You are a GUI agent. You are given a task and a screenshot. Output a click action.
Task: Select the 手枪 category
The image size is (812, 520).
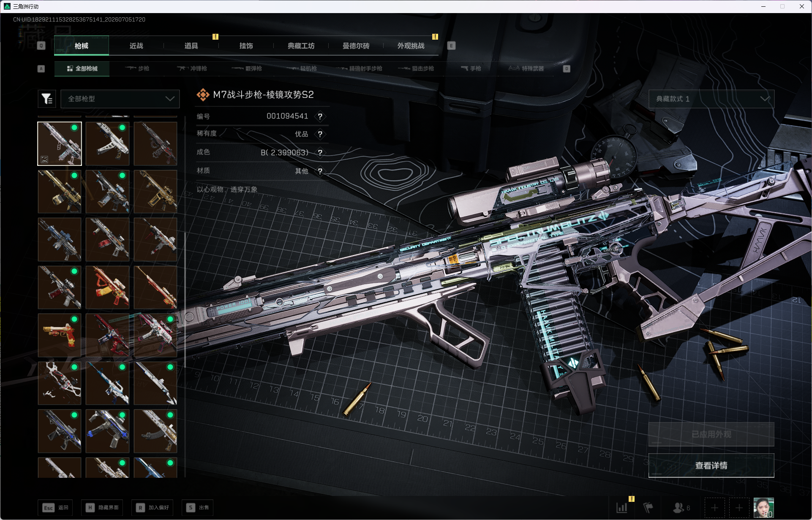pyautogui.click(x=471, y=68)
